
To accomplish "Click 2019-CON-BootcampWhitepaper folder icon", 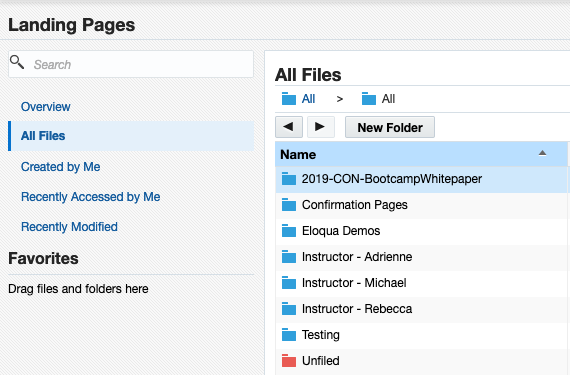I will click(x=289, y=178).
